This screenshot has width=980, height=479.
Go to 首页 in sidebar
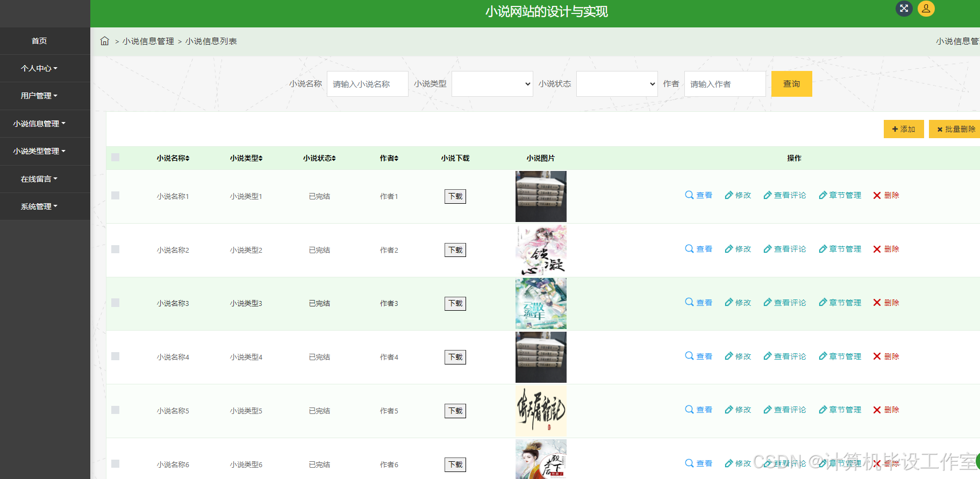pyautogui.click(x=39, y=41)
